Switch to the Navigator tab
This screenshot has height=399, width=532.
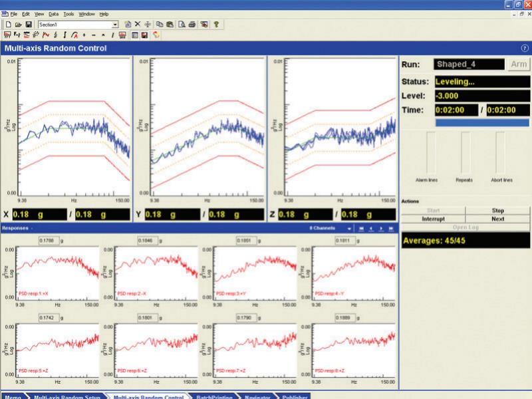[x=257, y=396]
